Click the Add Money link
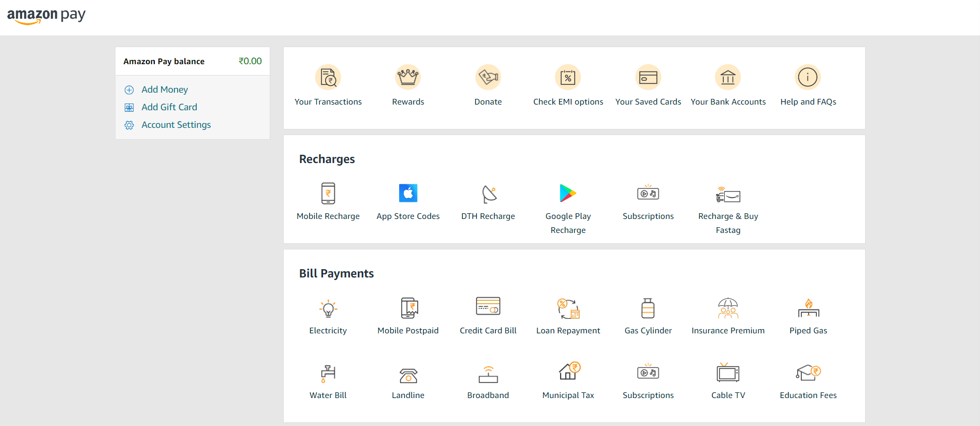Image resolution: width=980 pixels, height=426 pixels. pyautogui.click(x=165, y=90)
